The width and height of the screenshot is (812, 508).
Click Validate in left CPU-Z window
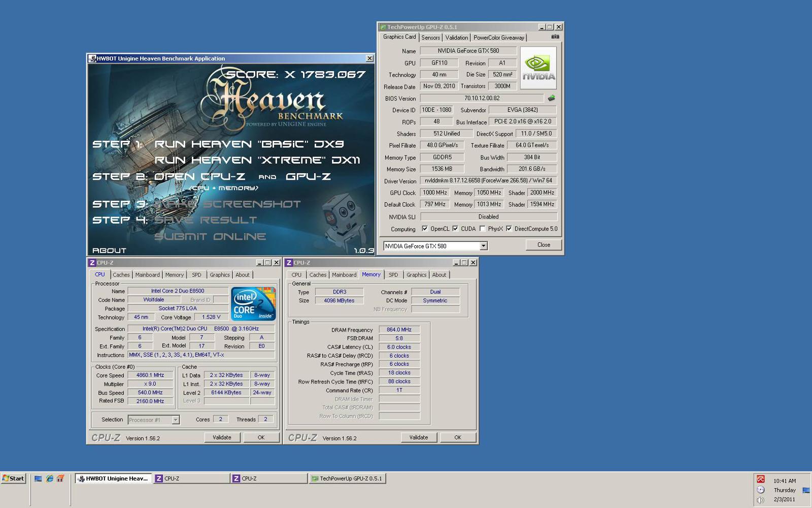222,437
